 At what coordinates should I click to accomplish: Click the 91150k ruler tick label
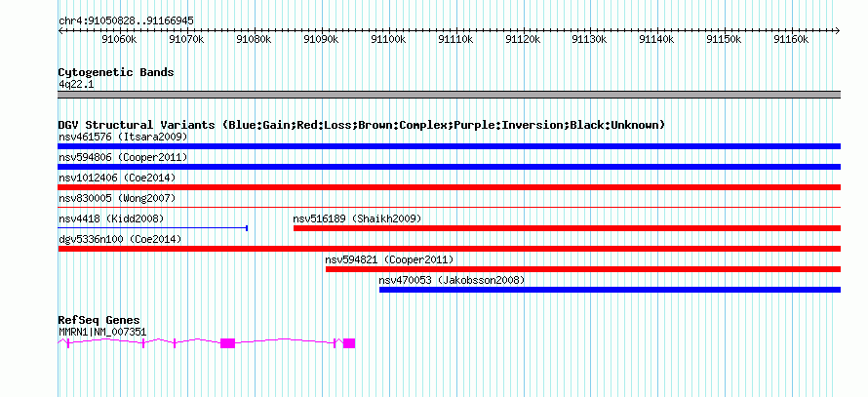[724, 40]
